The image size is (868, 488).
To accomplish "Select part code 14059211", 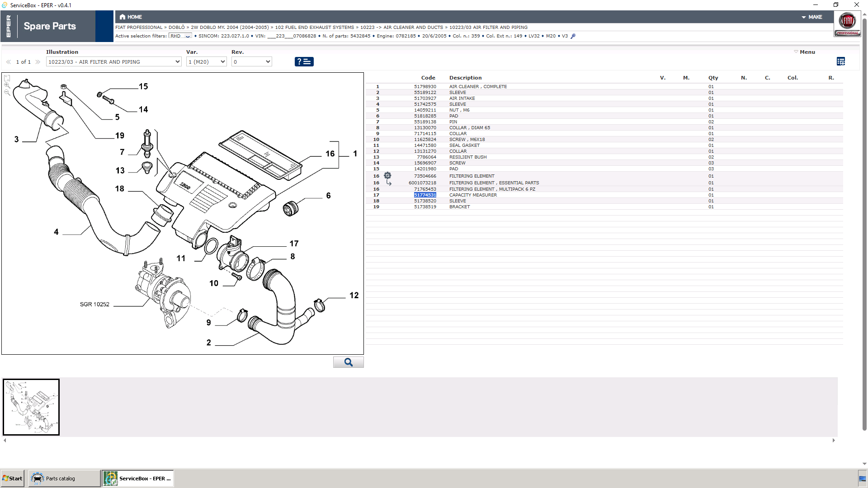I will pos(425,110).
